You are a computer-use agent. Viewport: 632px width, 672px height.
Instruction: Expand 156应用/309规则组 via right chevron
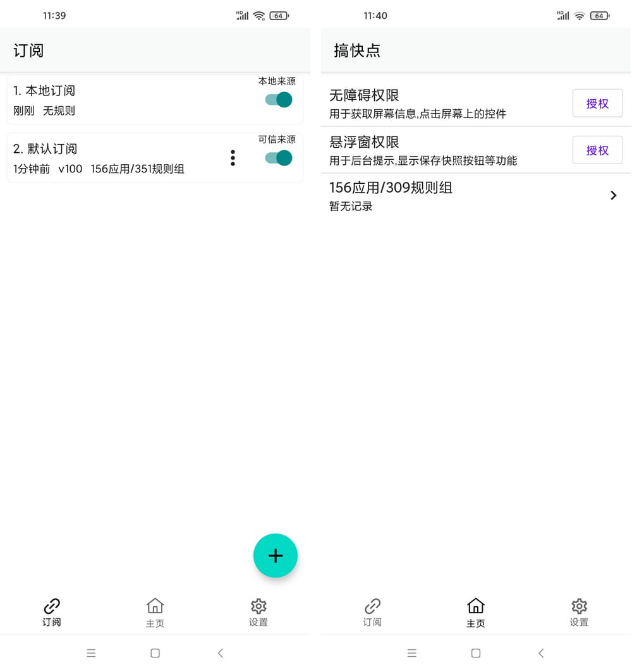click(x=612, y=195)
